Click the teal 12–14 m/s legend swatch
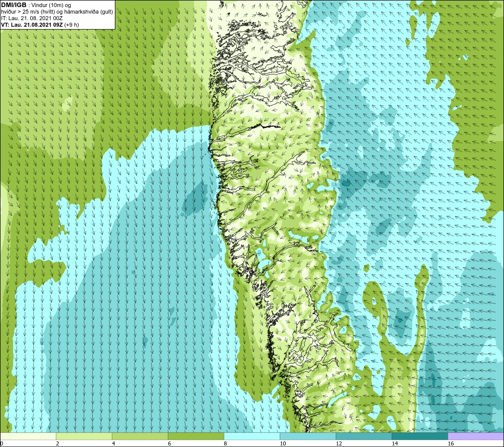This screenshot has height=447, width=504. (363, 436)
